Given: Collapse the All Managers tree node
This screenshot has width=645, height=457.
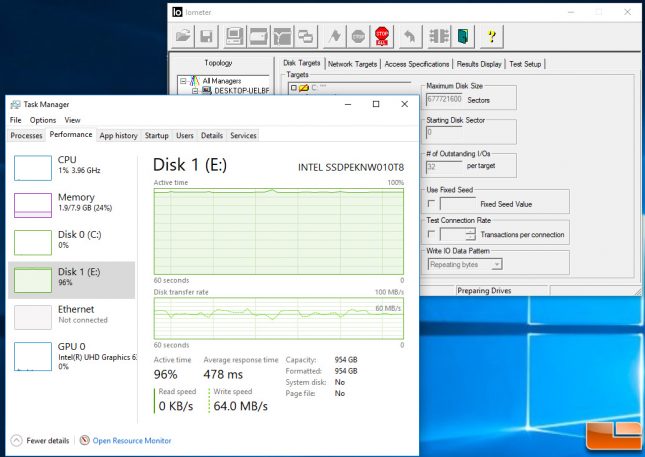Looking at the screenshot, I should tap(183, 81).
